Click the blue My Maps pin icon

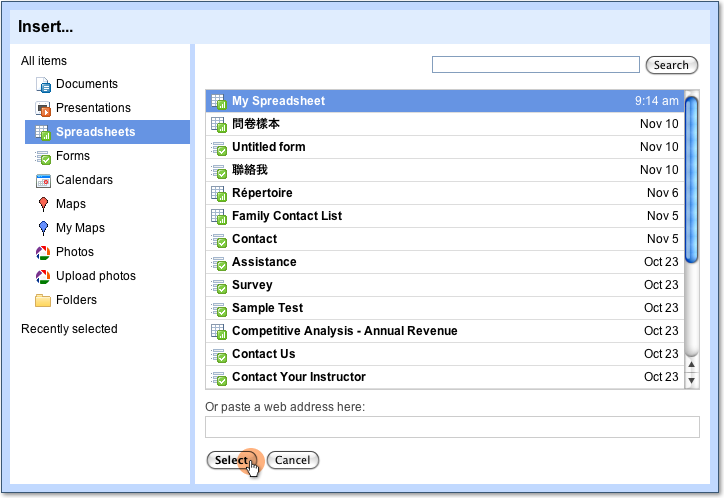[43, 228]
